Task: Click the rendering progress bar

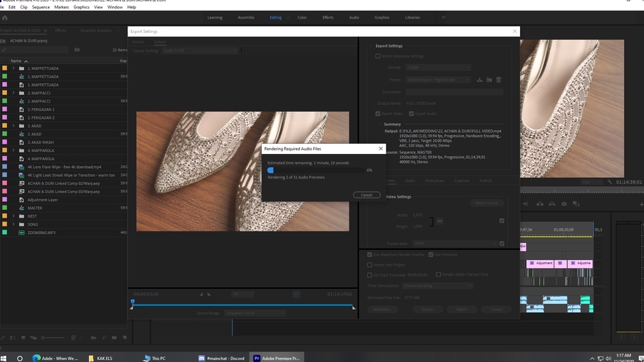Action: (315, 170)
